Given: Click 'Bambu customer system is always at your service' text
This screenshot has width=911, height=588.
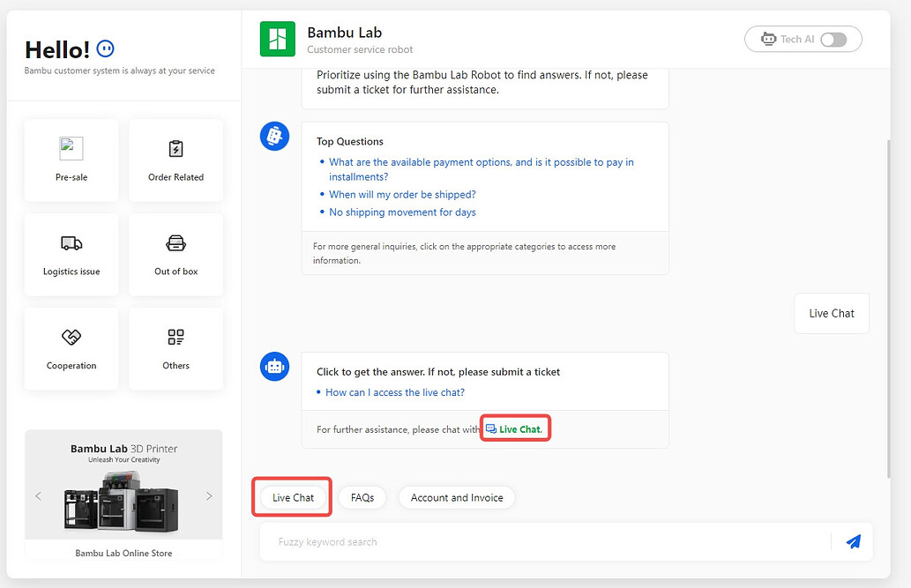Looking at the screenshot, I should tap(119, 71).
